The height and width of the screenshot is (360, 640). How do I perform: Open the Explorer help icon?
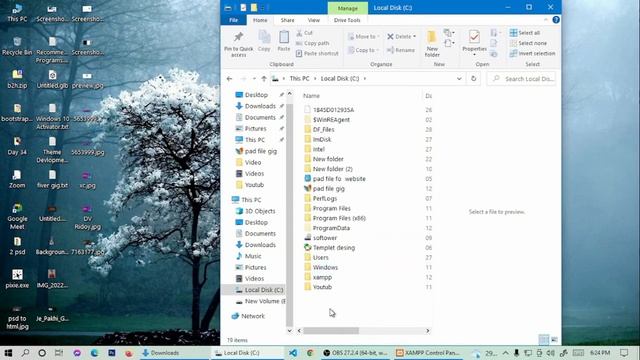click(x=556, y=20)
